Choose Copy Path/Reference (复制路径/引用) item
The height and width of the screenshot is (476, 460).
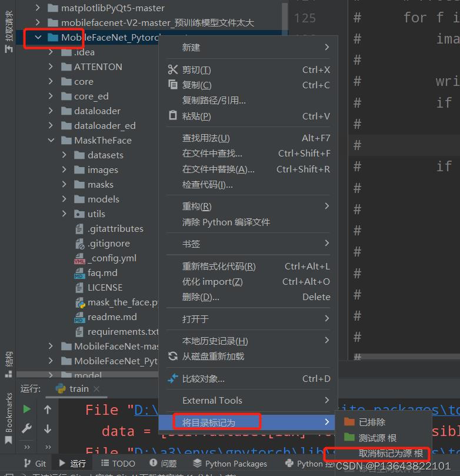click(x=248, y=100)
